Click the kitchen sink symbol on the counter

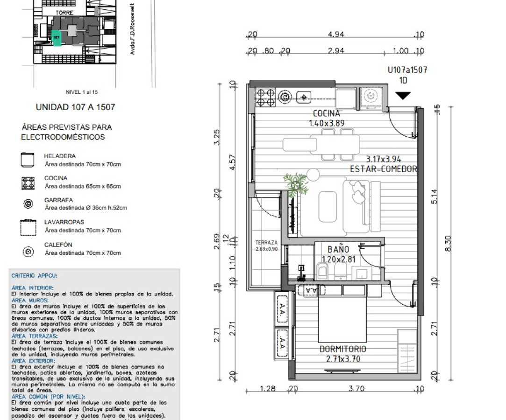coord(304,97)
